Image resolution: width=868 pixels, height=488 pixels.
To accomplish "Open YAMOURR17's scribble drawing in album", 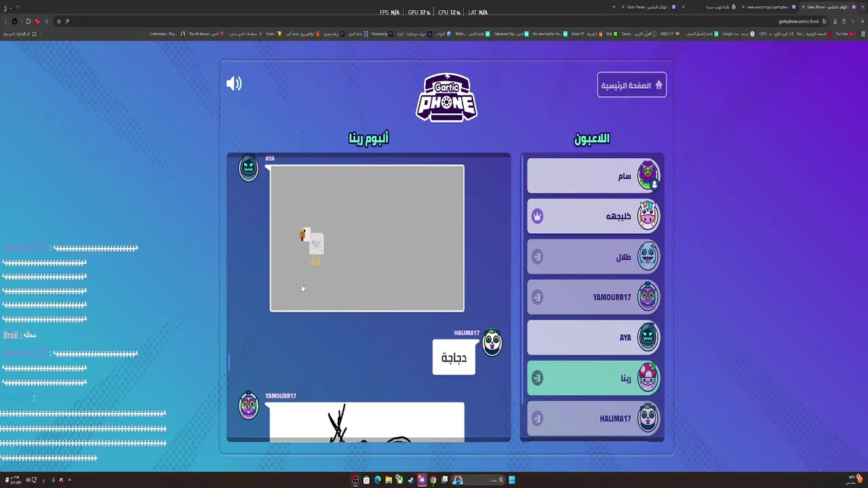I will [x=367, y=422].
